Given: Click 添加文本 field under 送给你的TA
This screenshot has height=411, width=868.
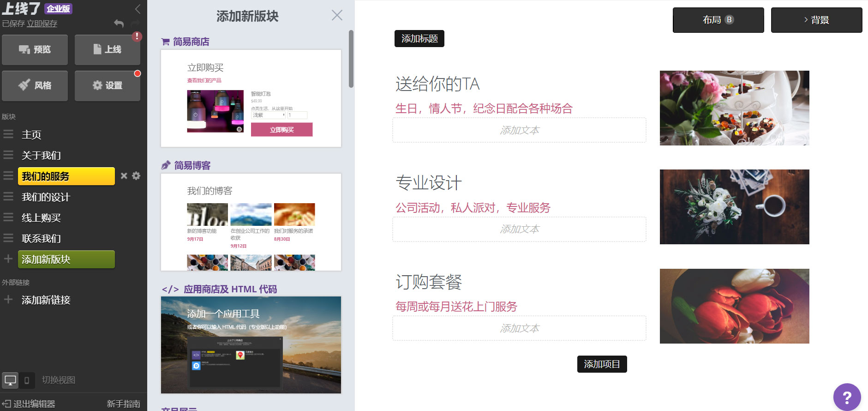Looking at the screenshot, I should 519,130.
